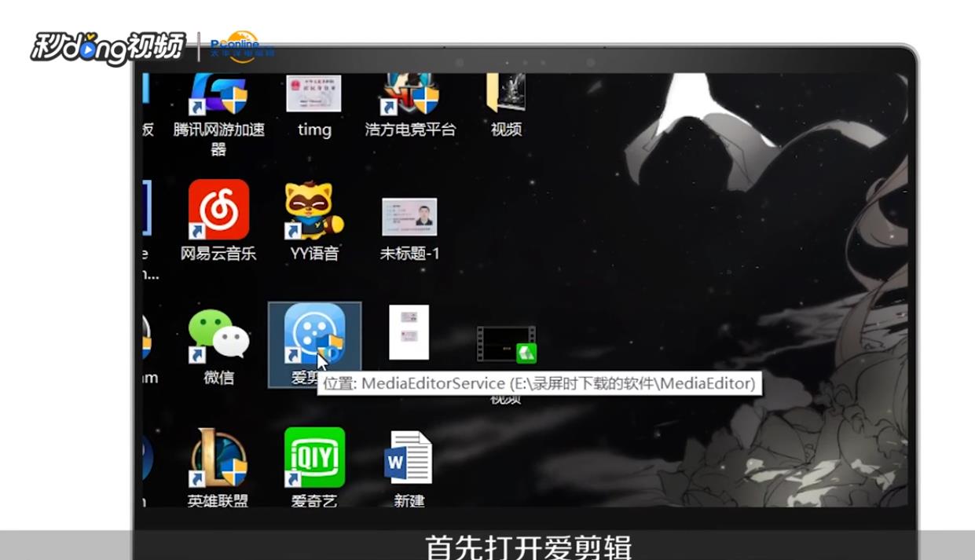The image size is (975, 560).
Task: Open the 新建 Word document
Action: (409, 457)
